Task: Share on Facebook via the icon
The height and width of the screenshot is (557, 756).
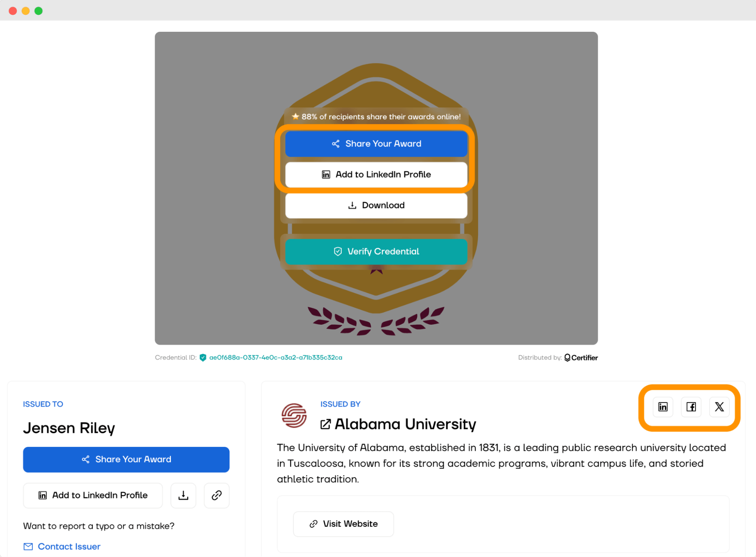Action: click(691, 407)
